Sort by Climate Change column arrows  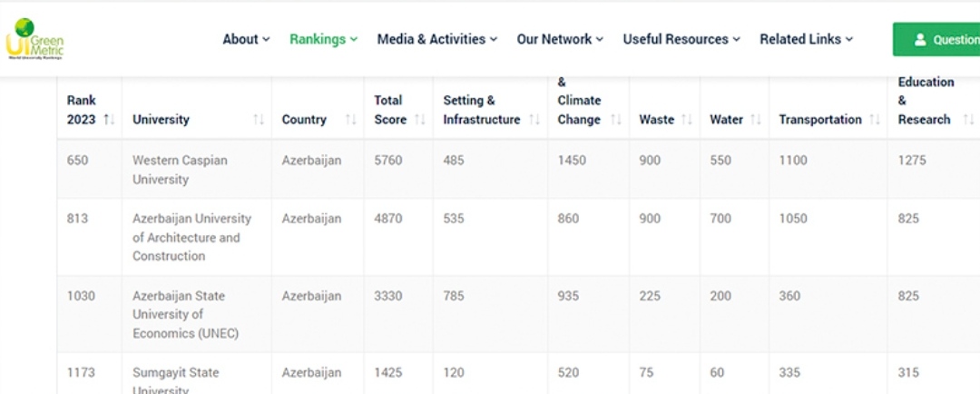(615, 120)
